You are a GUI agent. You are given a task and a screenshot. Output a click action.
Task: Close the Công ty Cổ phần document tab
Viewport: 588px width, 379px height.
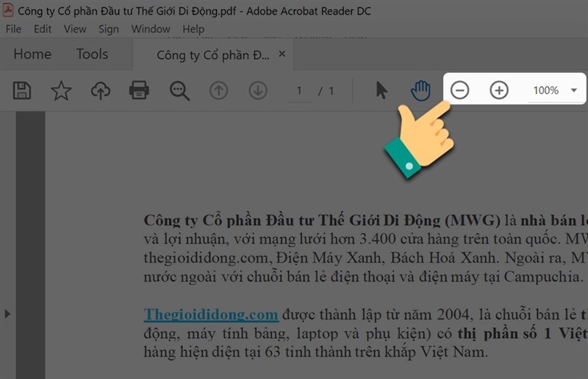282,54
